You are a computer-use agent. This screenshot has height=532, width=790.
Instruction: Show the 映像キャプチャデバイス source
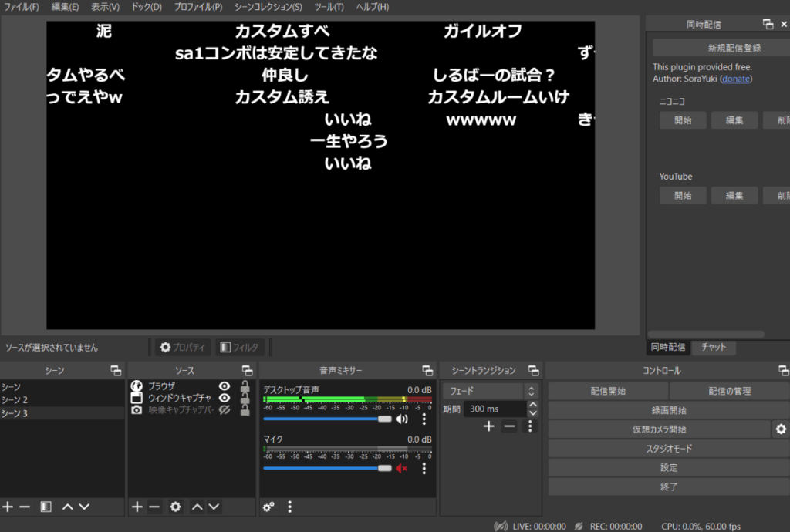(225, 410)
